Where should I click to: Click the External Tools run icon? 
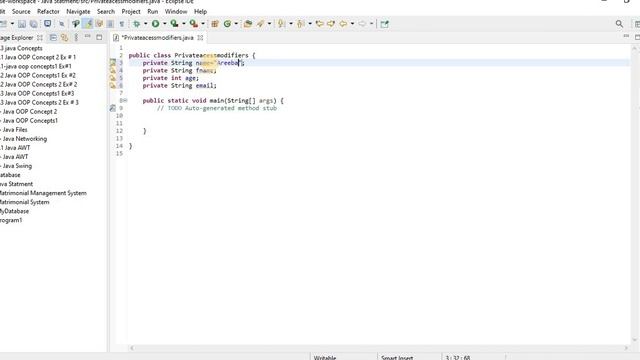point(194,24)
